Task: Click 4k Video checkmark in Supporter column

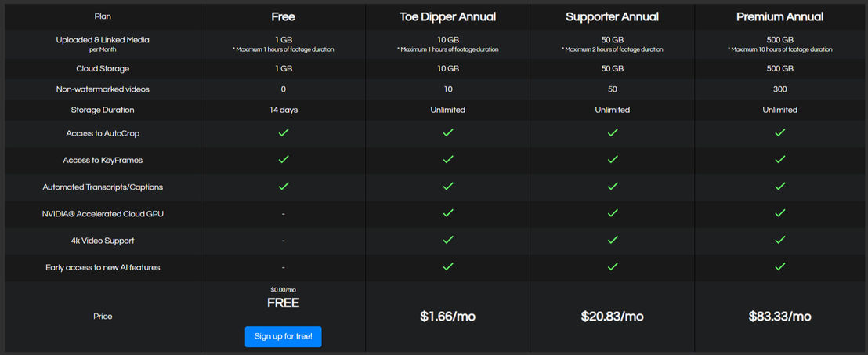Action: [613, 240]
